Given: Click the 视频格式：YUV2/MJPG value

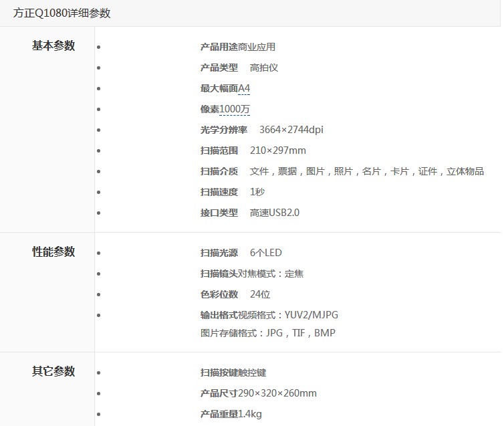Looking at the screenshot, I should pyautogui.click(x=288, y=315).
